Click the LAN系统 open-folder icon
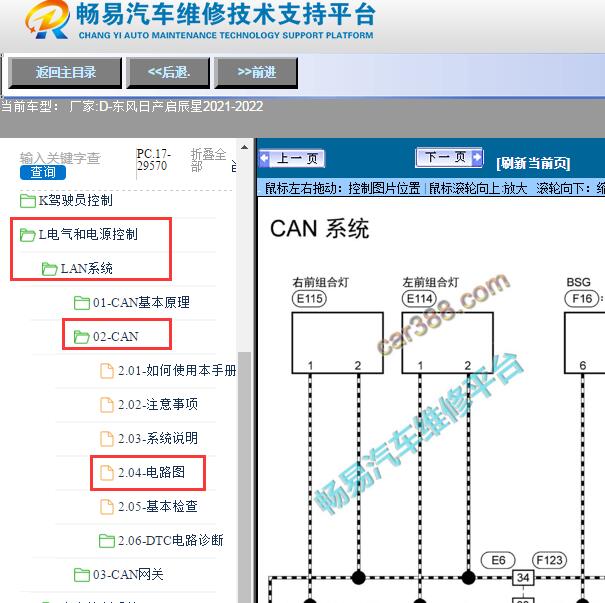This screenshot has height=603, width=605. 49,269
